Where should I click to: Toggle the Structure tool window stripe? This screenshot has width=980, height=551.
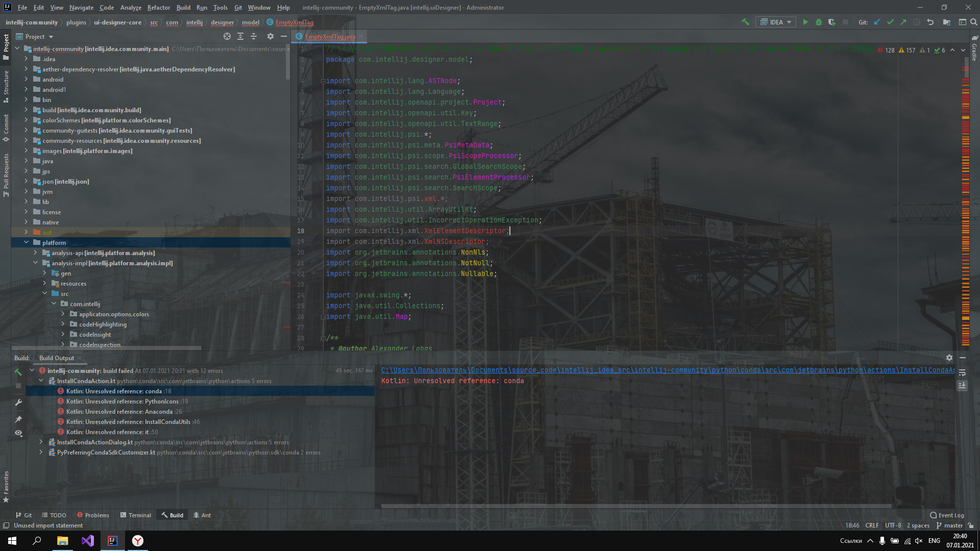6,86
